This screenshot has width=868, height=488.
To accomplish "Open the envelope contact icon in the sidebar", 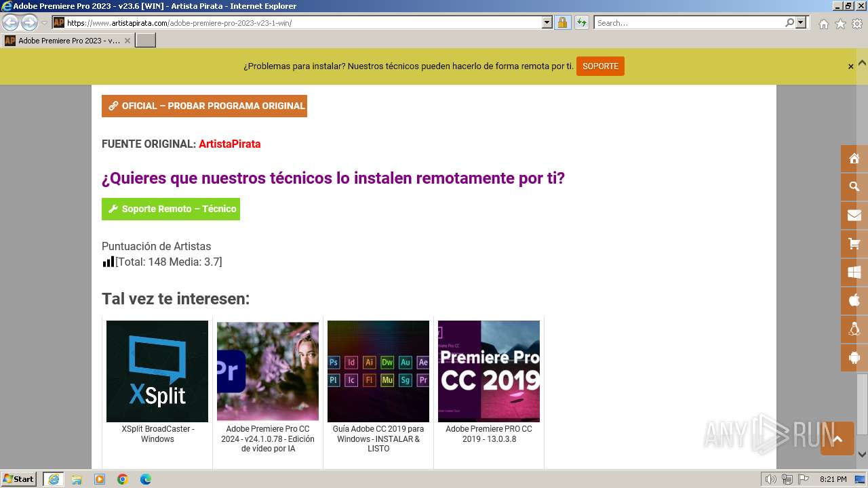I will pos(854,216).
